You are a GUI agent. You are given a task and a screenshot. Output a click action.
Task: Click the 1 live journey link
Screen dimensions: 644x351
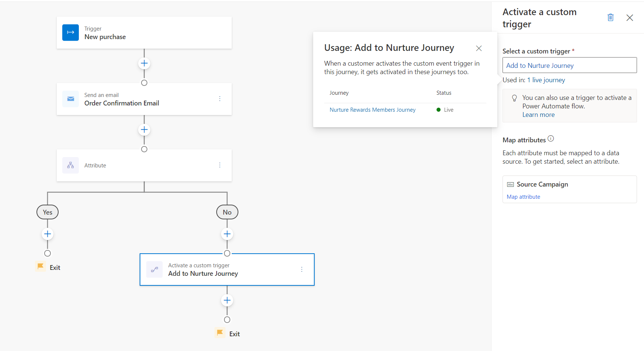(546, 80)
